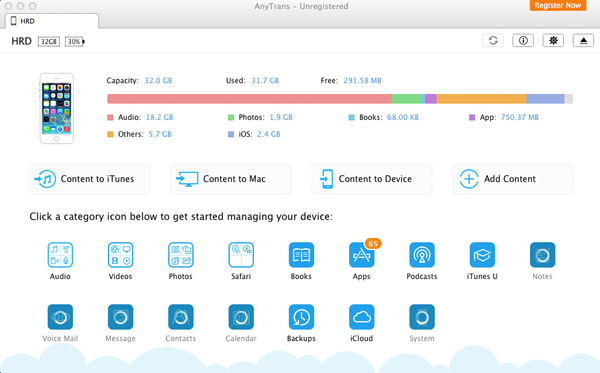
Task: Open the Videos category
Action: (121, 255)
